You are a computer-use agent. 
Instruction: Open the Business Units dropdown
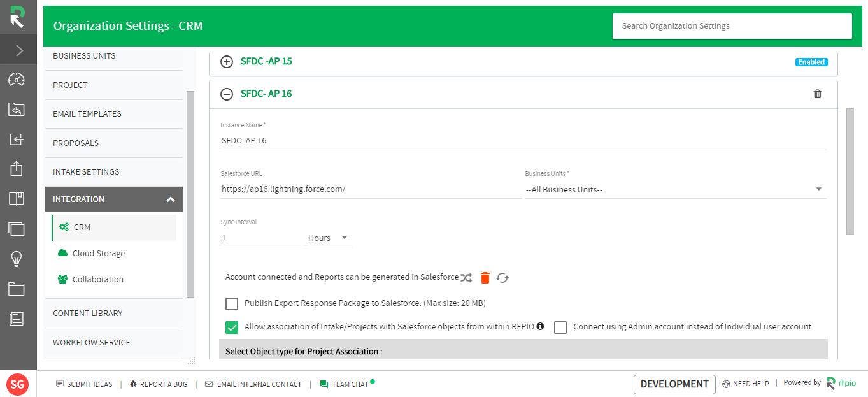[675, 189]
